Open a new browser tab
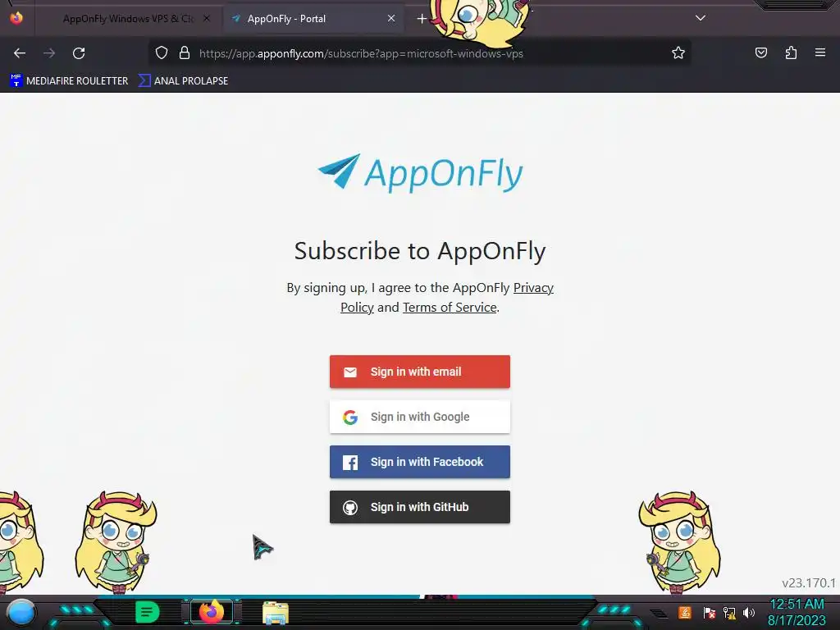This screenshot has height=630, width=840. point(422,19)
